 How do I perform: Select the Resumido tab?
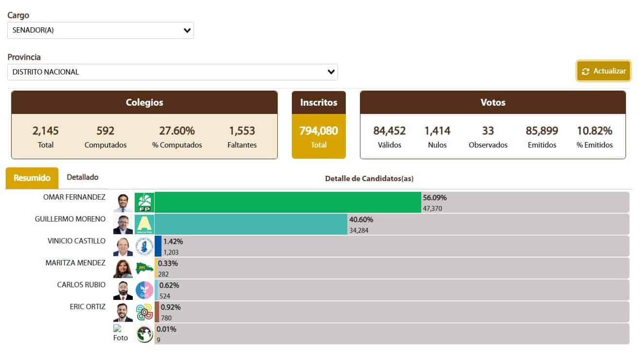click(x=32, y=178)
